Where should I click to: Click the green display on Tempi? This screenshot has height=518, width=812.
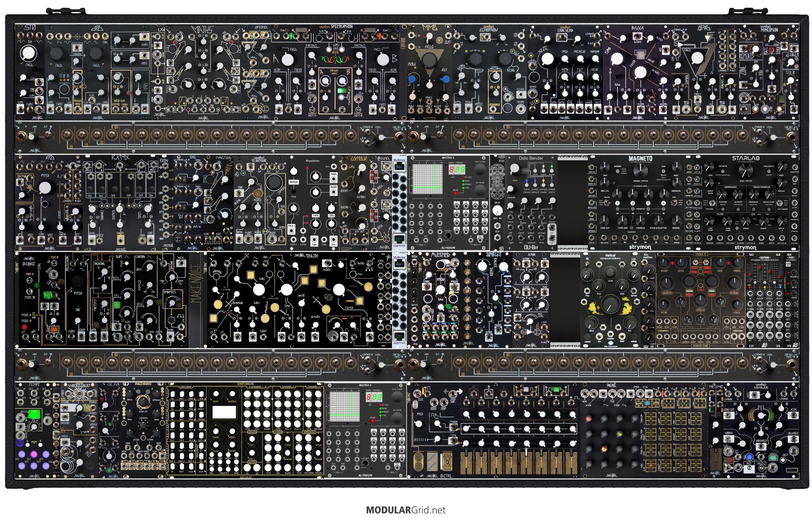pos(34,414)
